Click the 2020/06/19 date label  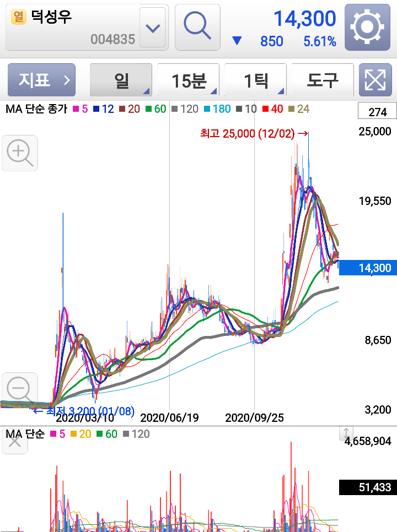(169, 417)
